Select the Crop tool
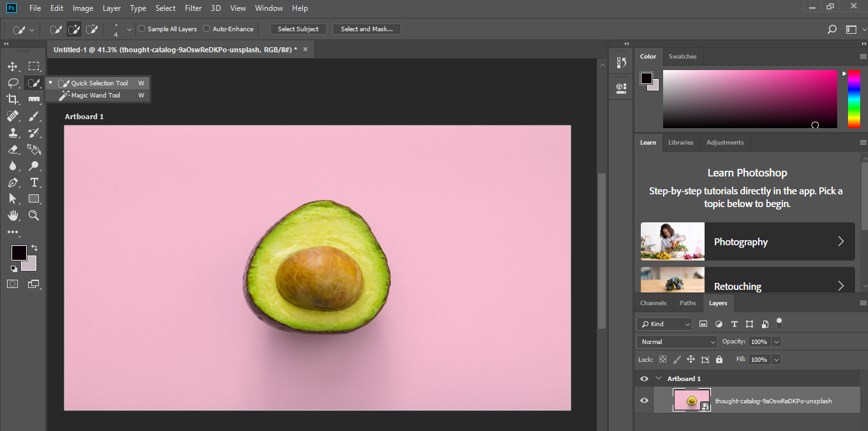Image resolution: width=868 pixels, height=431 pixels. [x=13, y=99]
